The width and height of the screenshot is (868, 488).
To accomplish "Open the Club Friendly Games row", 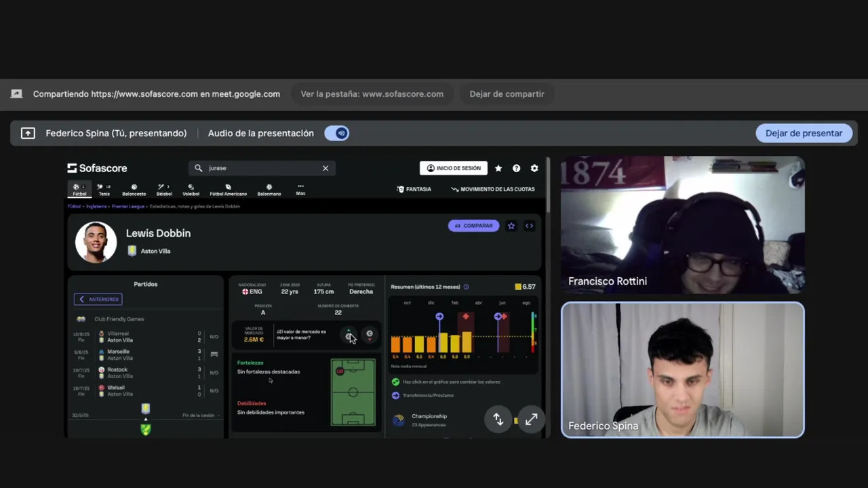I will (146, 319).
